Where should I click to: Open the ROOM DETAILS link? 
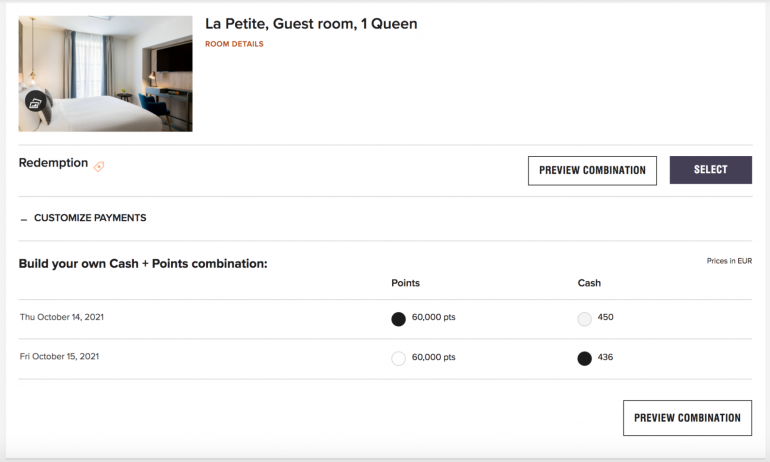234,44
